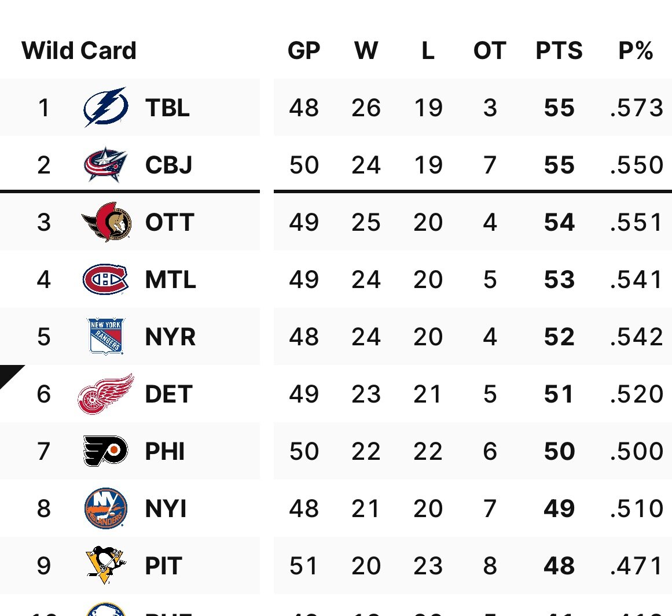Sort standings by PTS column header
The image size is (672, 616).
pyautogui.click(x=559, y=51)
